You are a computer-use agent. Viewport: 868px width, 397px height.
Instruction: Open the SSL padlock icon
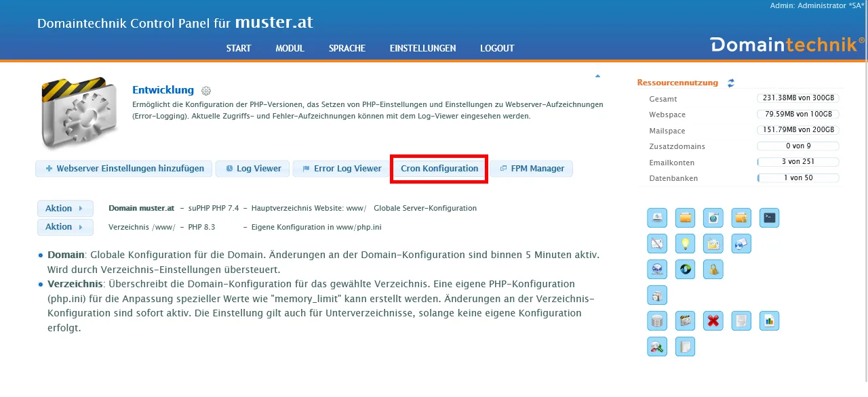[x=712, y=269]
